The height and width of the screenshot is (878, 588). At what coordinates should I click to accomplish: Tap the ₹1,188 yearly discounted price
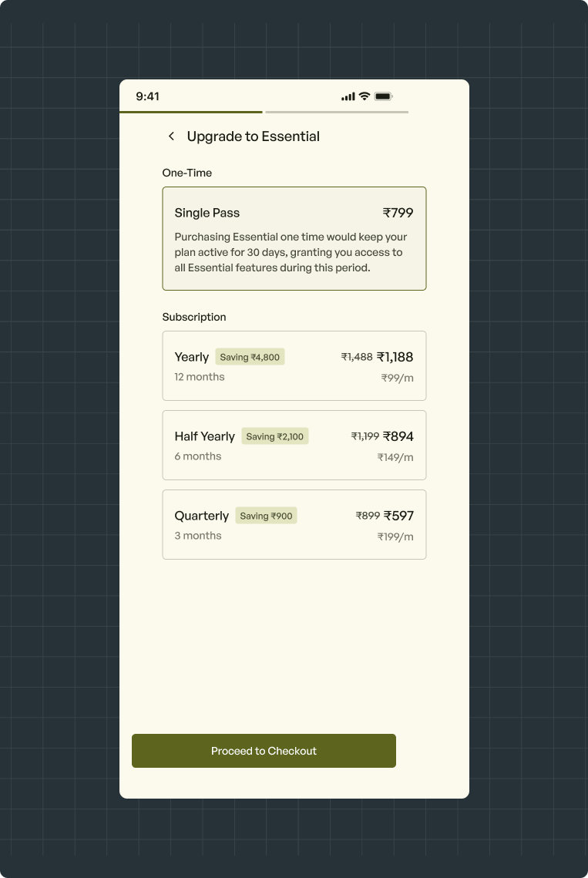coord(395,357)
